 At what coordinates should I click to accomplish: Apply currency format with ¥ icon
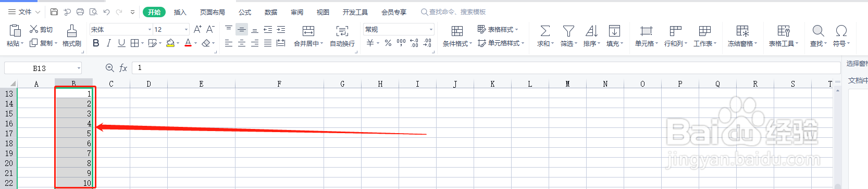tap(370, 43)
